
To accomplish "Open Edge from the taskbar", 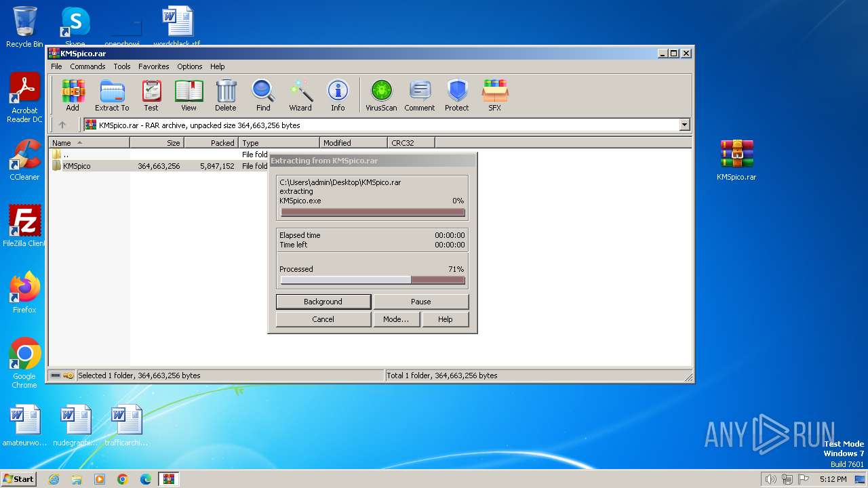I will (x=146, y=479).
